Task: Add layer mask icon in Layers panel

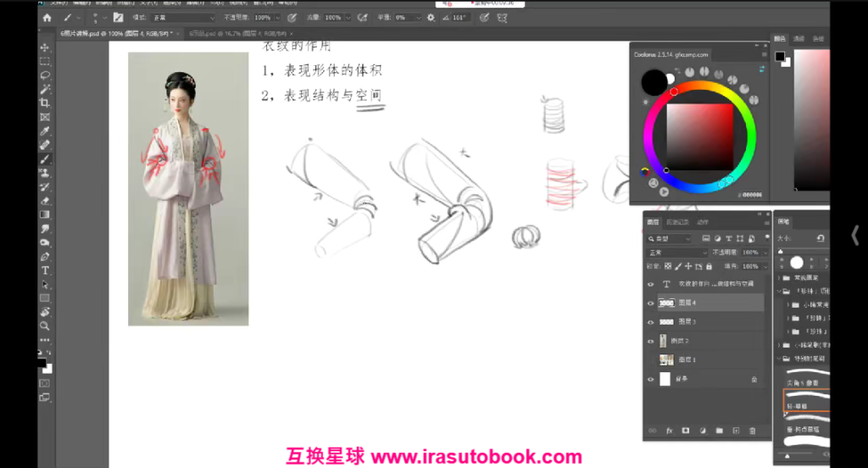Action: pos(686,431)
